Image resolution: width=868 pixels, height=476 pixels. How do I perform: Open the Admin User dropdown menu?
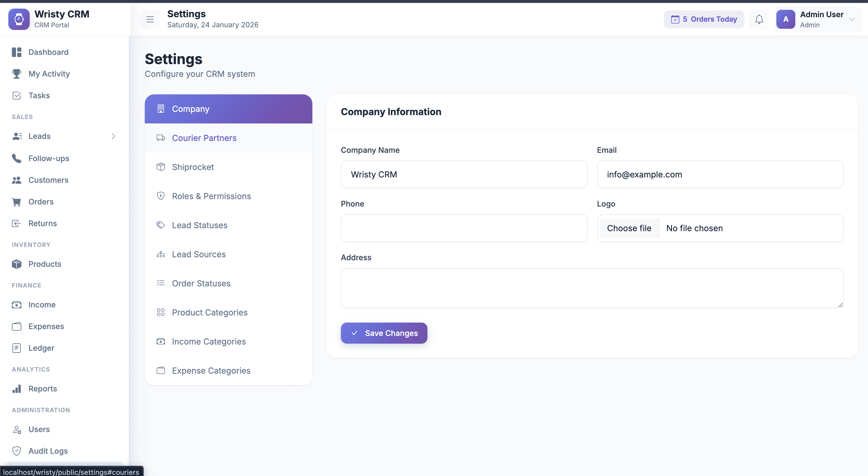(851, 20)
